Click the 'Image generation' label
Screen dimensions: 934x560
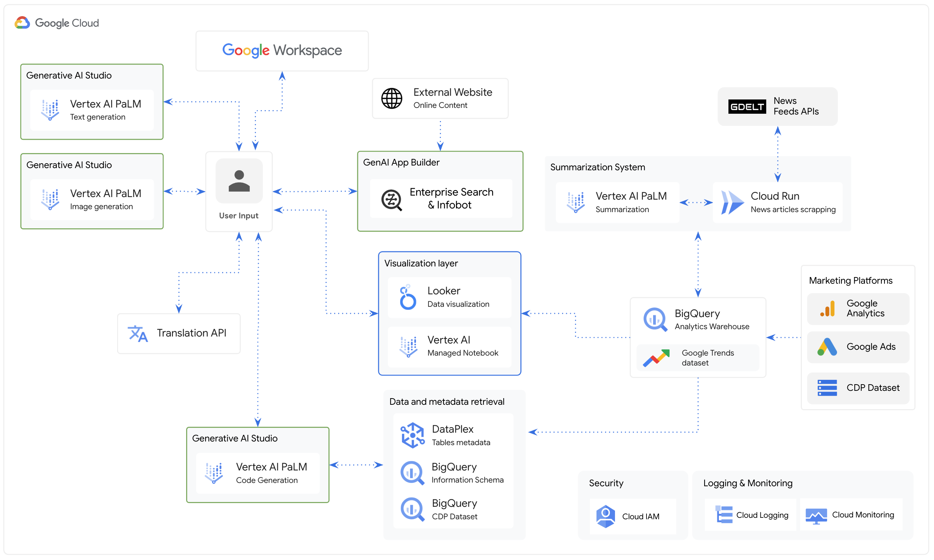[x=102, y=206]
